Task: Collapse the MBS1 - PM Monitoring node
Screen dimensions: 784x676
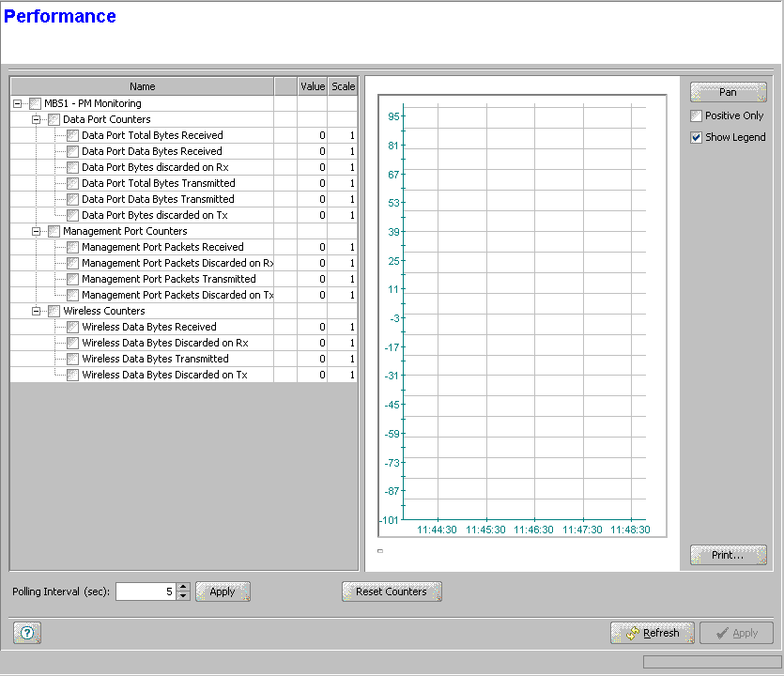Action: click(18, 104)
